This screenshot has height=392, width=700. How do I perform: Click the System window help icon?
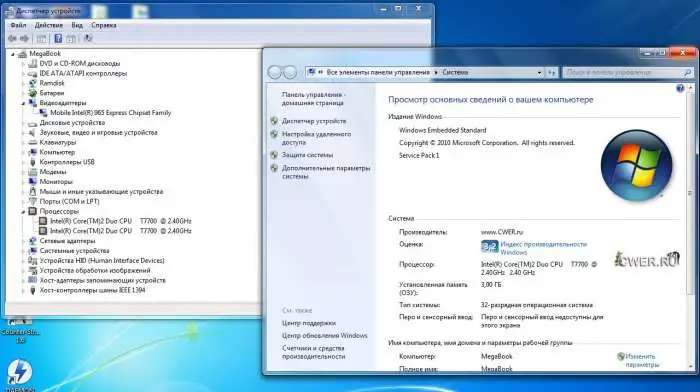[x=680, y=88]
